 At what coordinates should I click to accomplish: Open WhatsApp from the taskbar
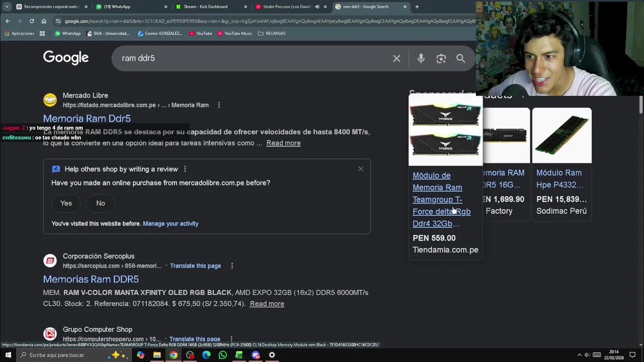click(x=223, y=355)
